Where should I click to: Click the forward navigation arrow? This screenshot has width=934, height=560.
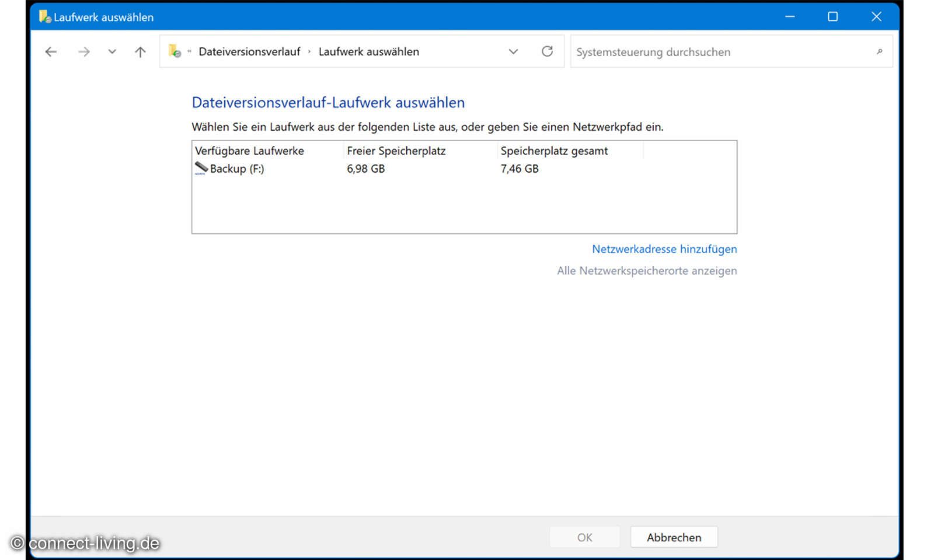click(83, 51)
